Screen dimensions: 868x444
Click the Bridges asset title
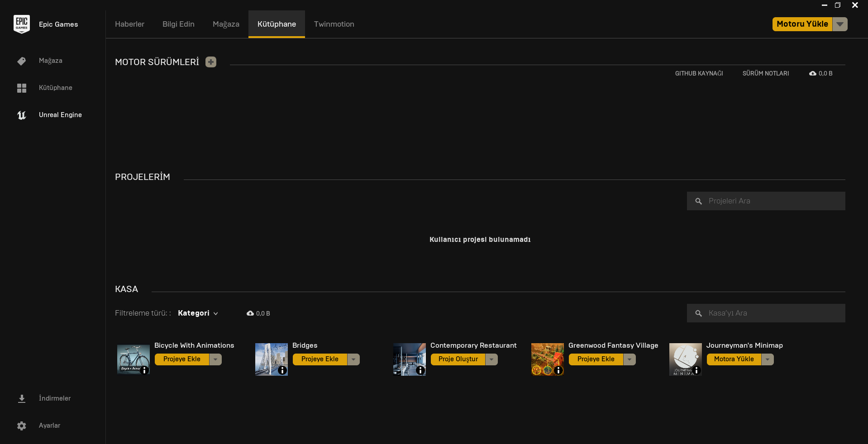[305, 345]
